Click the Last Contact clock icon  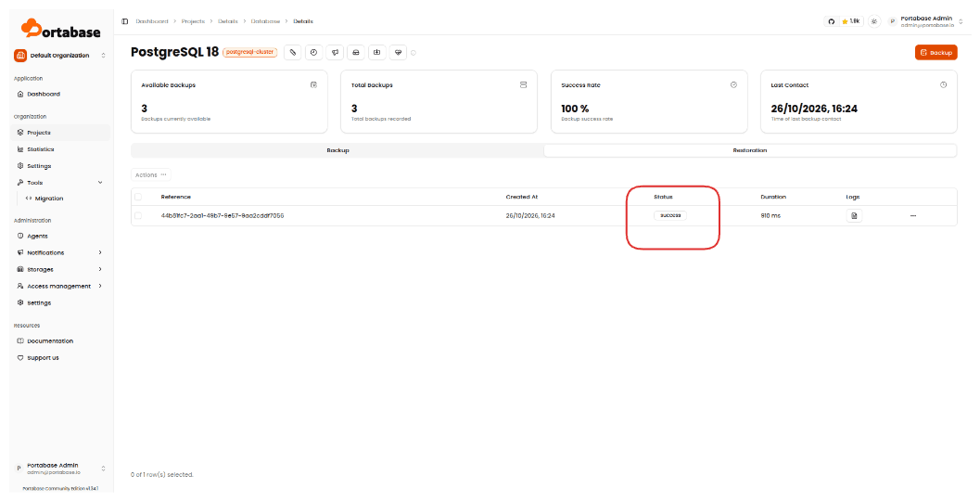tap(943, 85)
